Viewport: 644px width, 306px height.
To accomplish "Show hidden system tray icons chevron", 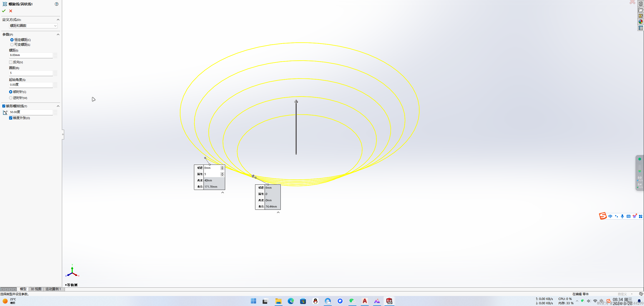I will [x=577, y=301].
